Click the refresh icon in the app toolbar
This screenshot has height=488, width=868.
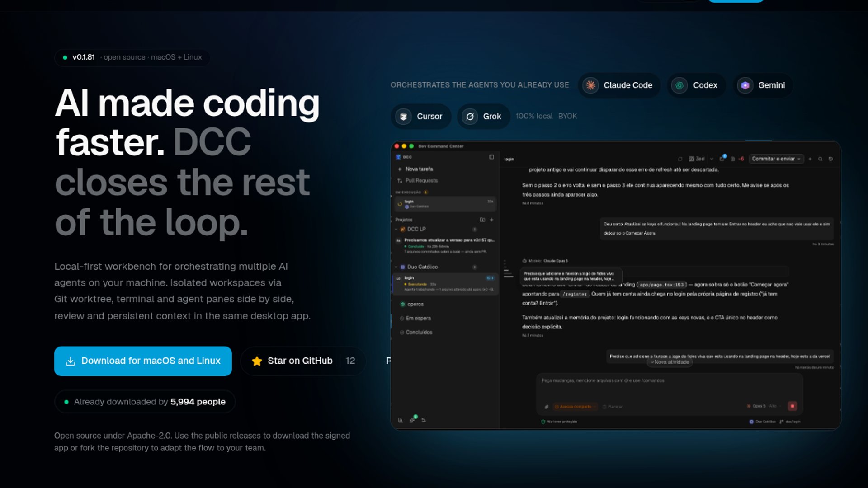coord(680,159)
